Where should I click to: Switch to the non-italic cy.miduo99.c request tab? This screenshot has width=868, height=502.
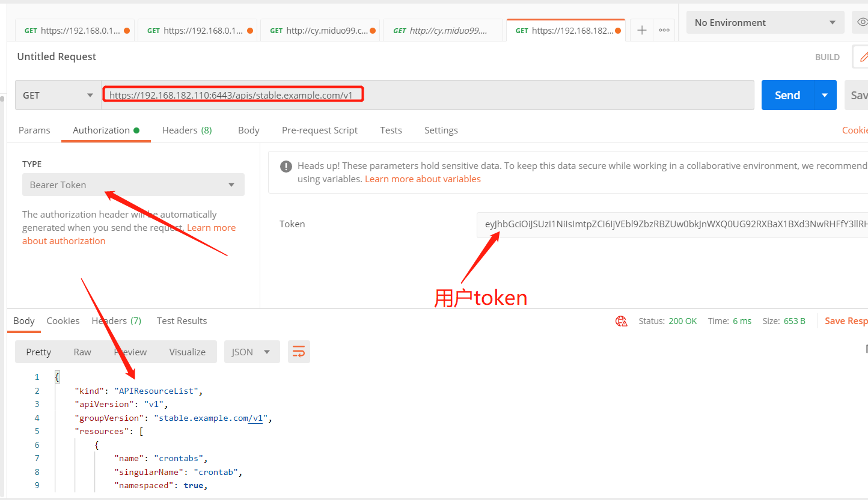[320, 30]
